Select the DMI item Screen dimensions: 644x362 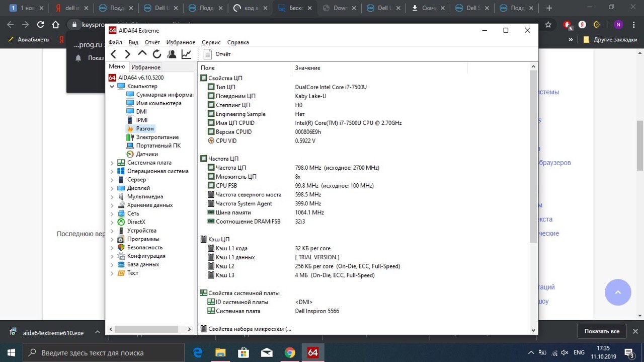[x=137, y=112]
